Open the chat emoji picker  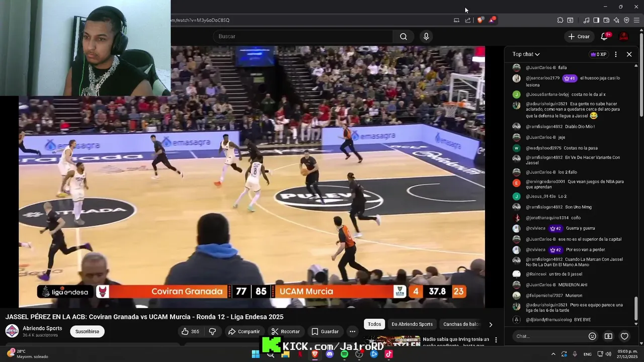coord(592,336)
